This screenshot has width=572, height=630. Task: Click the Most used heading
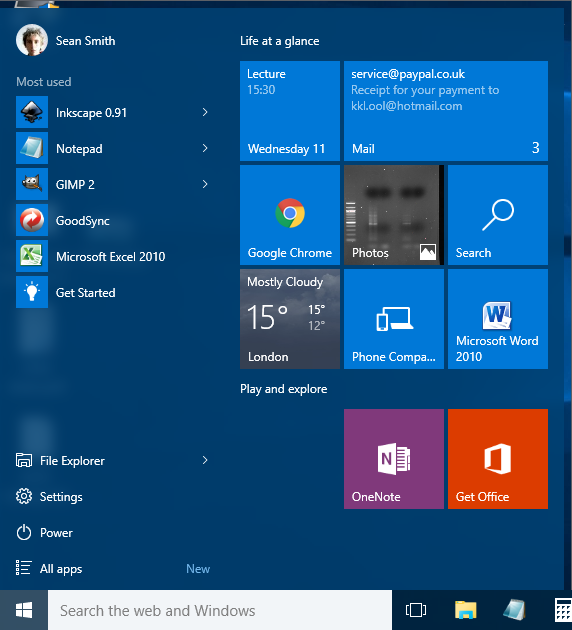coord(44,82)
